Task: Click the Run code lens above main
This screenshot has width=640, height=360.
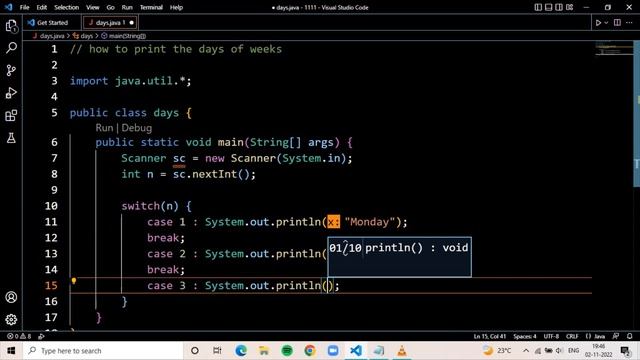Action: click(104, 128)
